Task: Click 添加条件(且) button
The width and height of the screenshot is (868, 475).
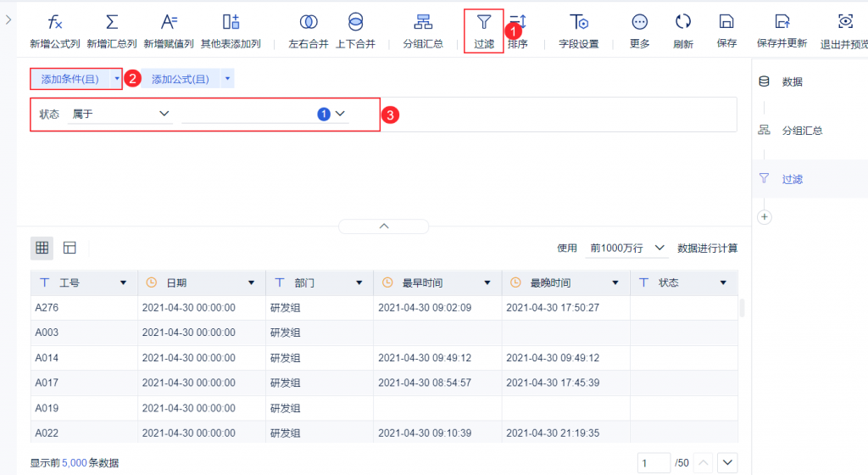Action: tap(70, 79)
